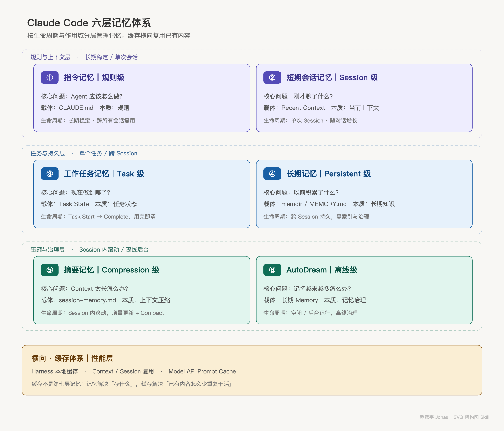Click the group label '任务与持久层'
The image size is (504, 431).
point(48,153)
